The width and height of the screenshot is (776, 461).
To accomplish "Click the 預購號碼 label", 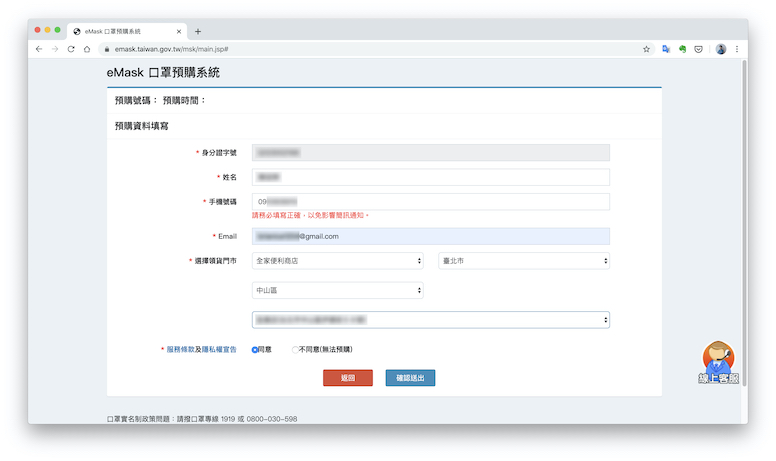I will pos(136,100).
